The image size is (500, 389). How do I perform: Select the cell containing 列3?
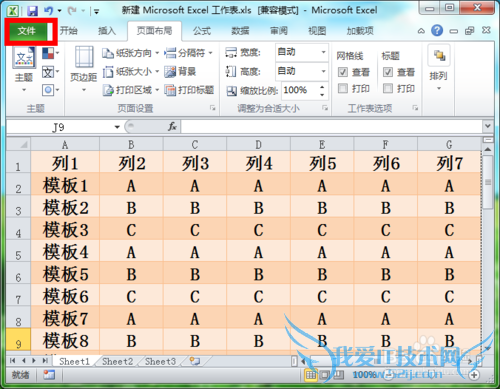point(195,162)
